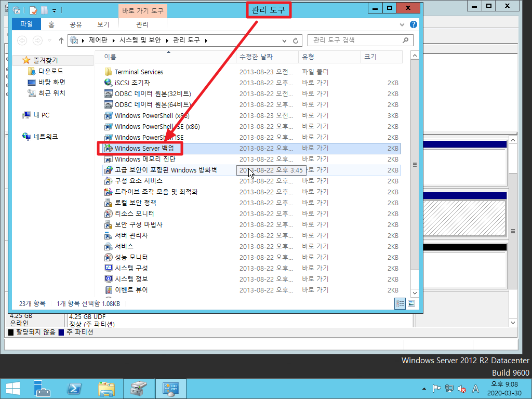This screenshot has height=399, width=532.
Task: Open the 파일 ribbon tab
Action: (x=26, y=24)
